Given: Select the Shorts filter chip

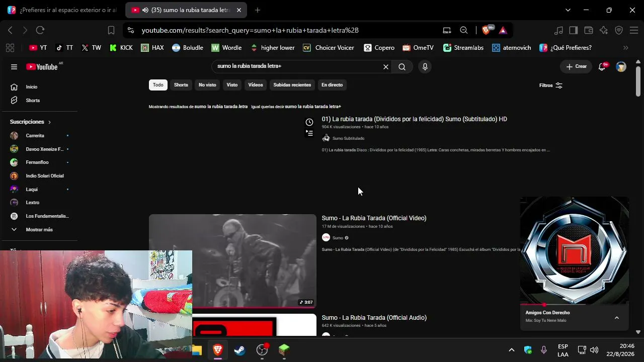Looking at the screenshot, I should 181,85.
